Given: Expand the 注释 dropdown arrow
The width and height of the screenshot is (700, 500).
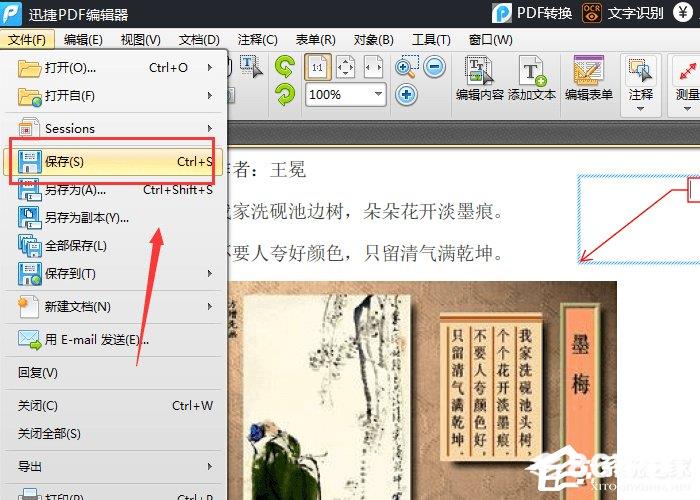Looking at the screenshot, I should pos(641,109).
